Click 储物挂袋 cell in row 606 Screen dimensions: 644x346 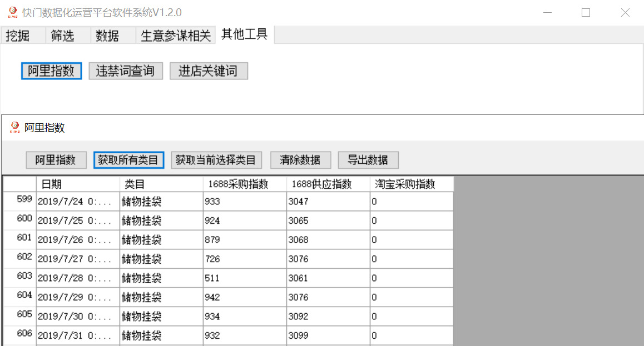tap(161, 335)
